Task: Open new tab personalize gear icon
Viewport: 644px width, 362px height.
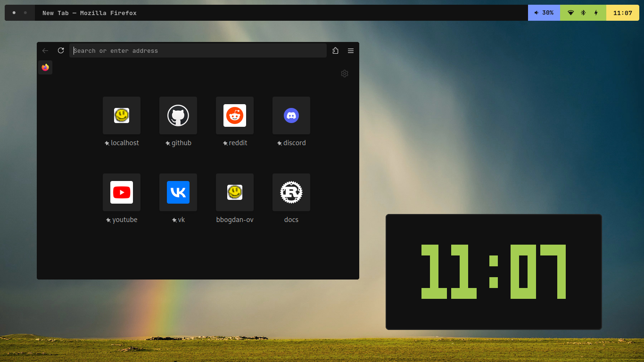Action: click(345, 74)
